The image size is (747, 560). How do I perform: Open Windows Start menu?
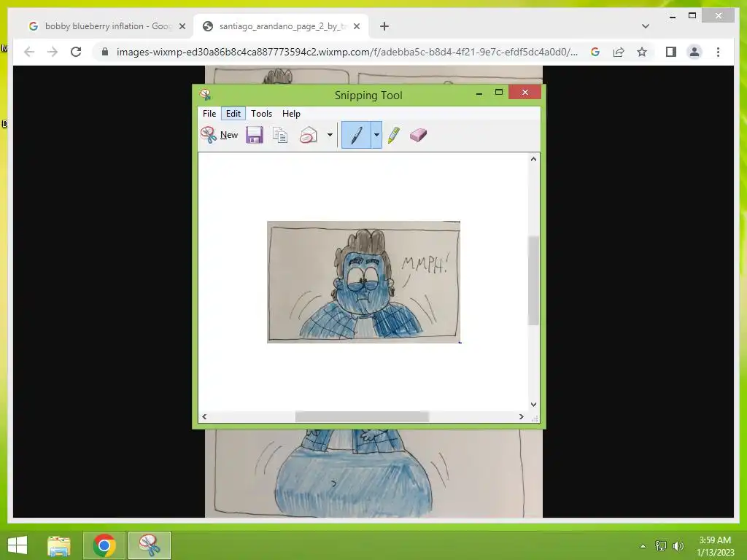coord(18,545)
